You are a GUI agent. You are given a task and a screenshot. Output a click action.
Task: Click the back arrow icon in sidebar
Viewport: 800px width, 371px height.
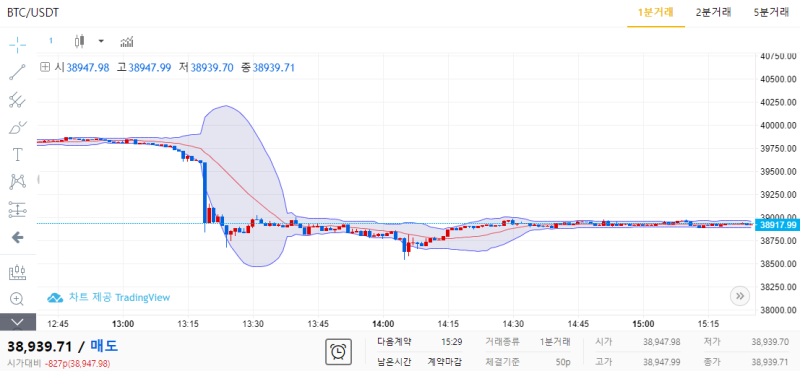click(x=18, y=237)
